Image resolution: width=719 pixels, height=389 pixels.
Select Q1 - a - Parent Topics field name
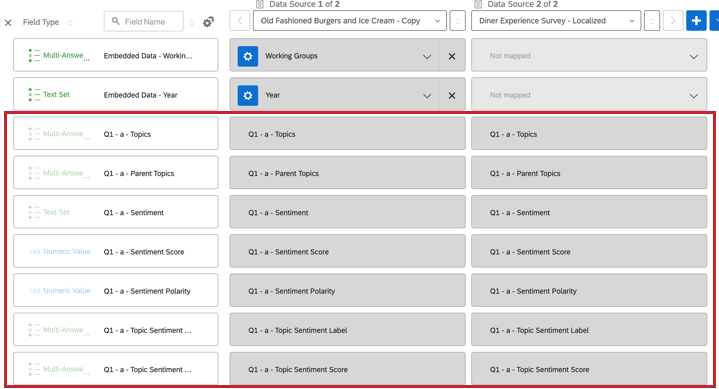138,173
